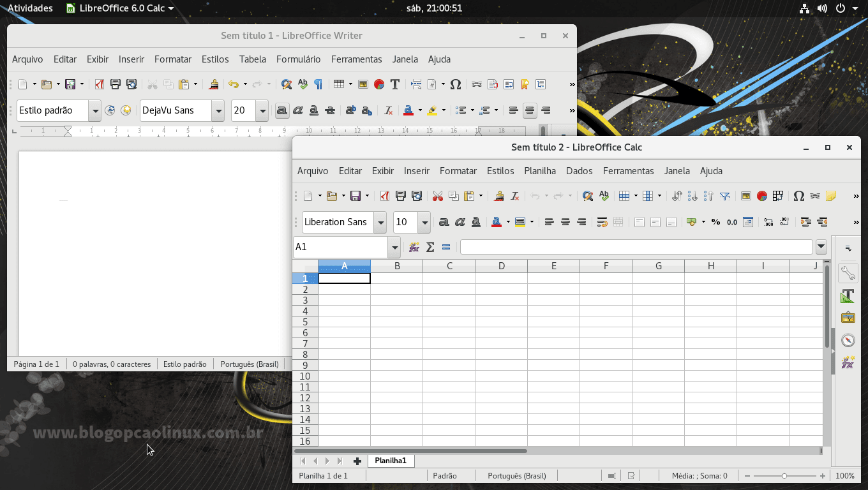Insert hyperlink in Writer toolbar
The image size is (868, 490).
tap(477, 84)
